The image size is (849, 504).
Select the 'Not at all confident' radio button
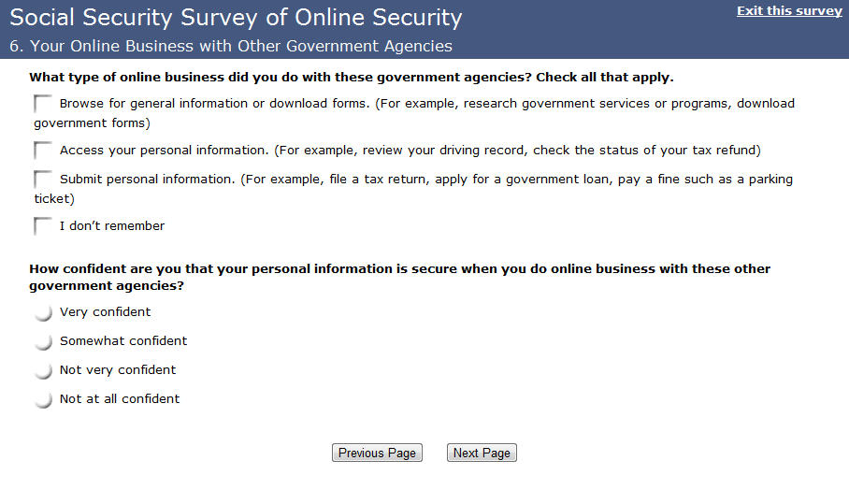point(43,400)
